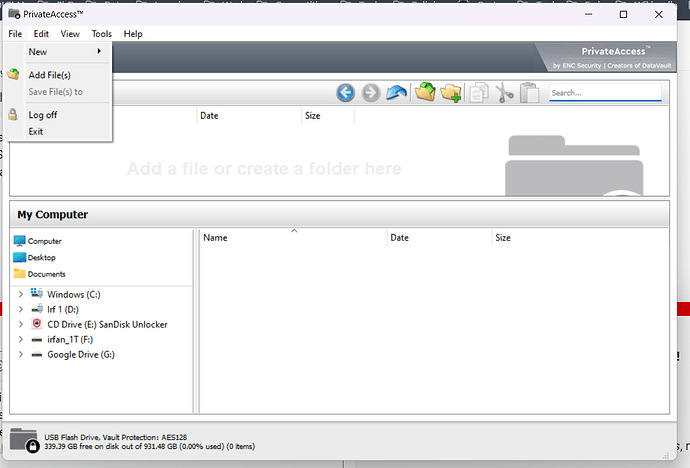Click the USB Flash Drive Vault Protection text
Image resolution: width=690 pixels, height=468 pixels.
[116, 437]
